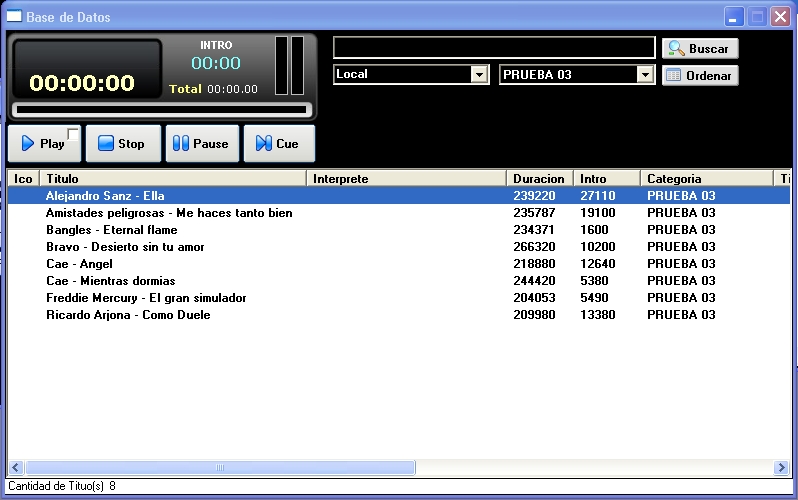Start playback with the Play button
The width and height of the screenshot is (798, 500).
tap(44, 144)
